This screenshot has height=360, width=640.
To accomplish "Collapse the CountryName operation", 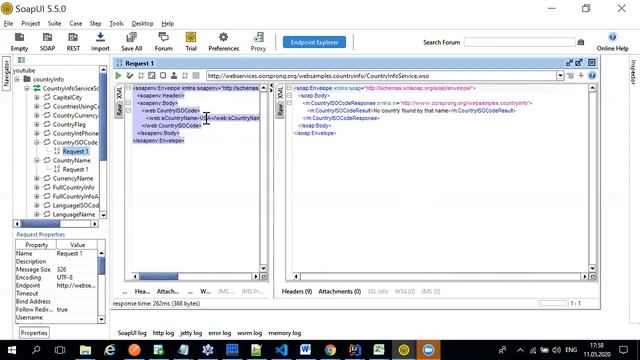I will (37, 160).
